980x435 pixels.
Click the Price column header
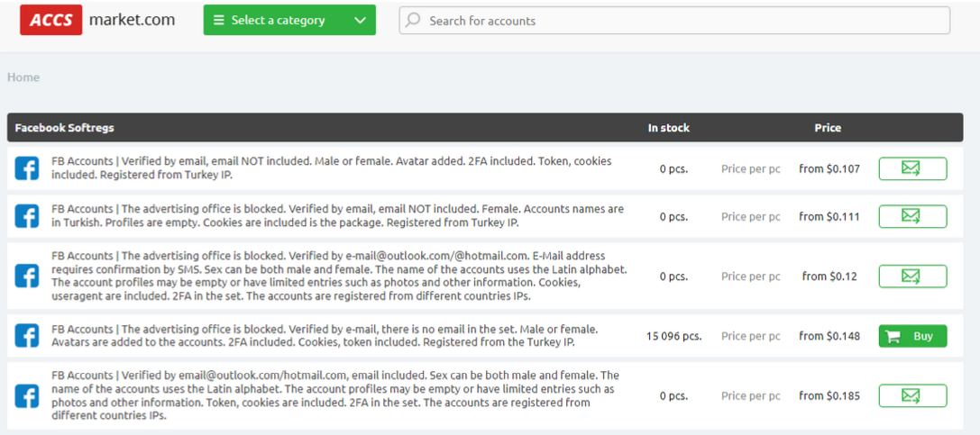828,128
